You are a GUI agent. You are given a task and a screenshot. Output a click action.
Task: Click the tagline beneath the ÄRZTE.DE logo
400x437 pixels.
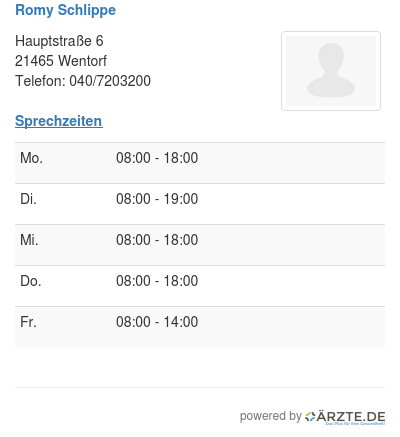[355, 424]
